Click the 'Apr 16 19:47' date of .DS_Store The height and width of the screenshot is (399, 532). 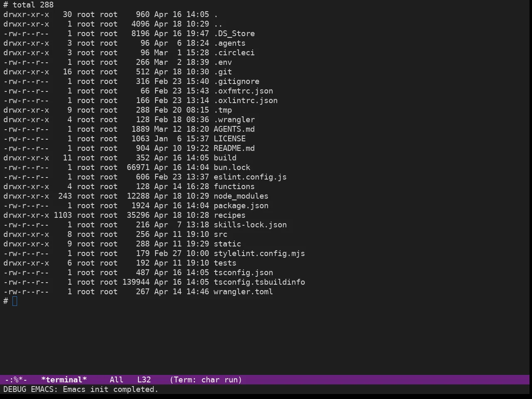(182, 34)
